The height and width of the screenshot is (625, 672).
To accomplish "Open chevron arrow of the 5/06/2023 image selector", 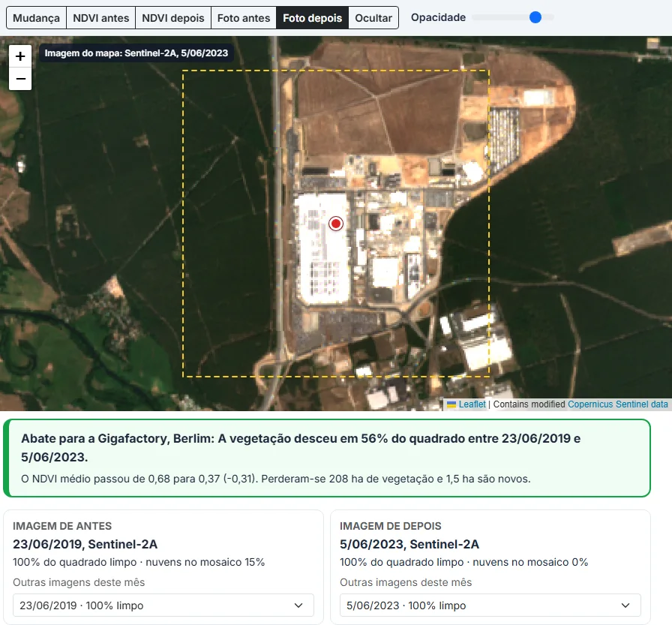I will [625, 605].
